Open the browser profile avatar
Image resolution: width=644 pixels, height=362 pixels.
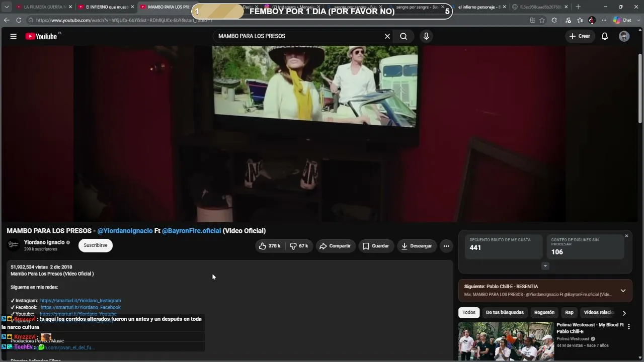592,20
